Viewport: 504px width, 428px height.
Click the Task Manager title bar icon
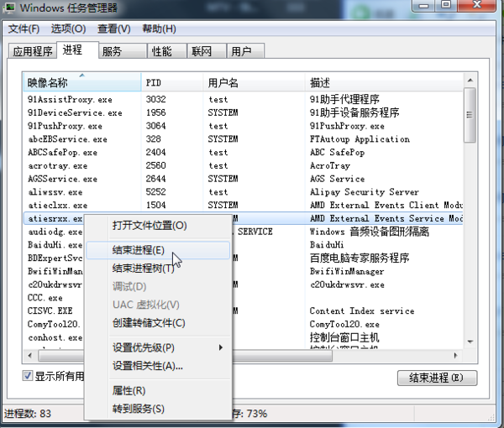(9, 8)
